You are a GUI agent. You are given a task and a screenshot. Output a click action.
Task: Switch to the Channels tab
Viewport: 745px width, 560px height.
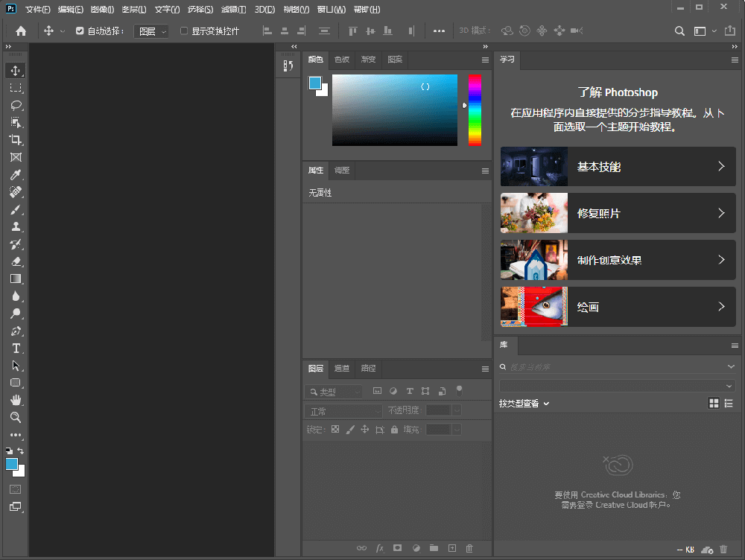coord(342,369)
